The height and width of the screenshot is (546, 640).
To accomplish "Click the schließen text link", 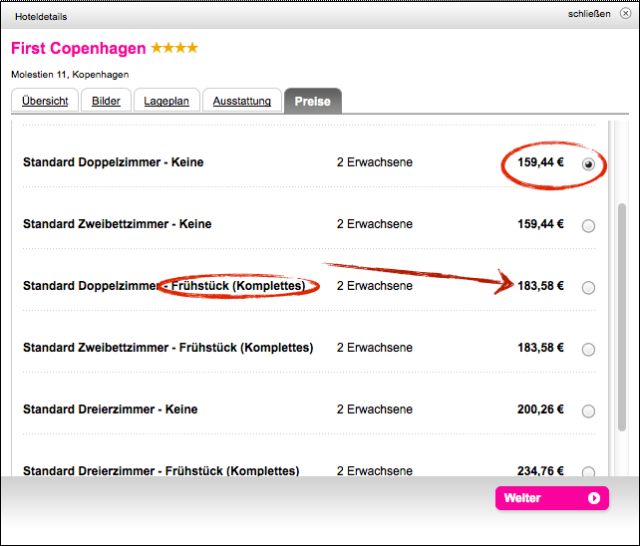I will [x=589, y=14].
